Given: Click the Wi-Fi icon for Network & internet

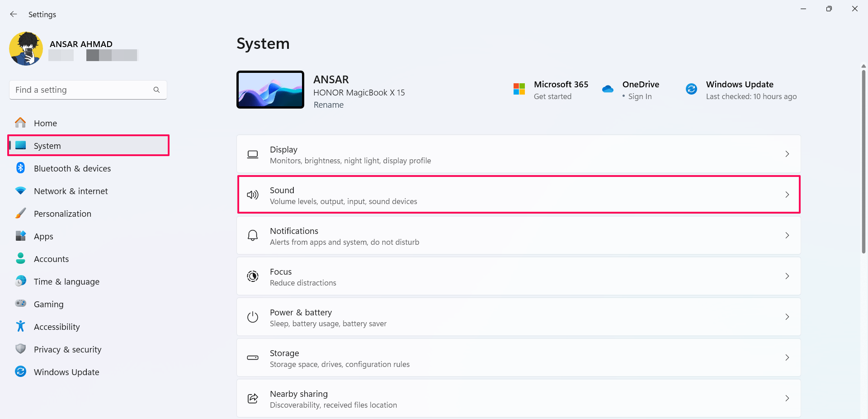Looking at the screenshot, I should pyautogui.click(x=20, y=190).
